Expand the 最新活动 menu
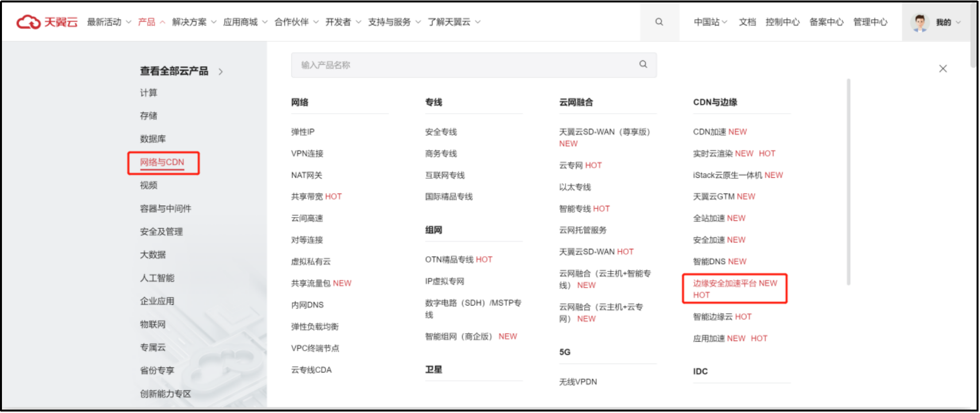 (109, 22)
